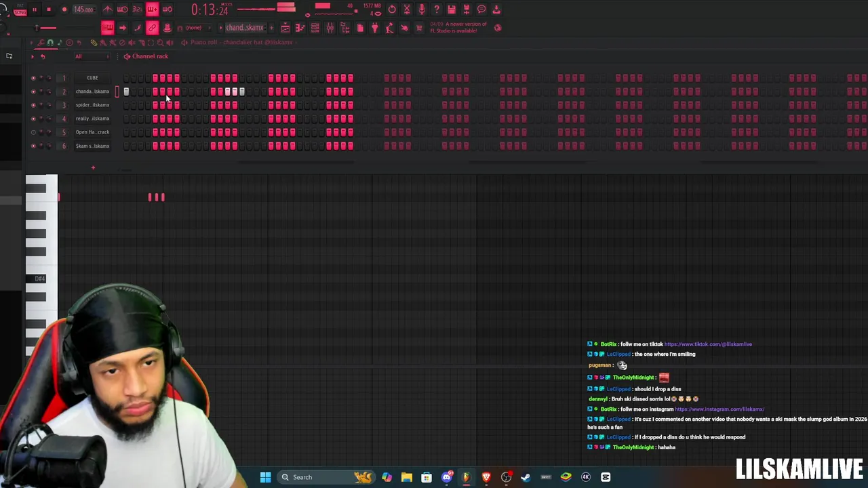Image resolution: width=868 pixels, height=488 pixels.
Task: Toggle the metronome icon
Action: [107, 9]
